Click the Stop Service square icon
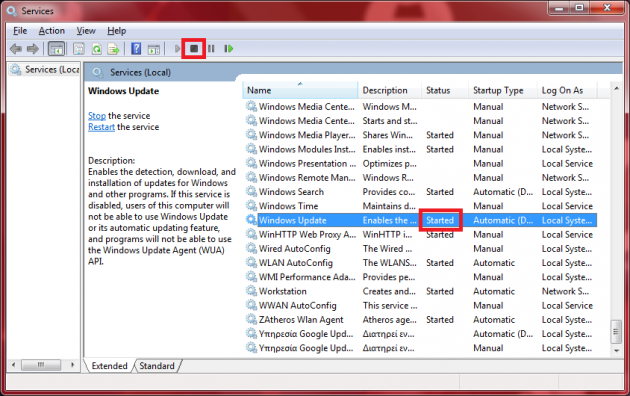Screen dimensions: 630x396 [x=194, y=49]
